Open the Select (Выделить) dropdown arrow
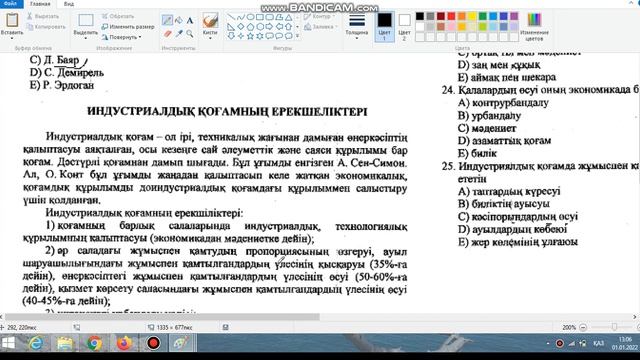Viewport: 640px width, 360px height. click(86, 38)
